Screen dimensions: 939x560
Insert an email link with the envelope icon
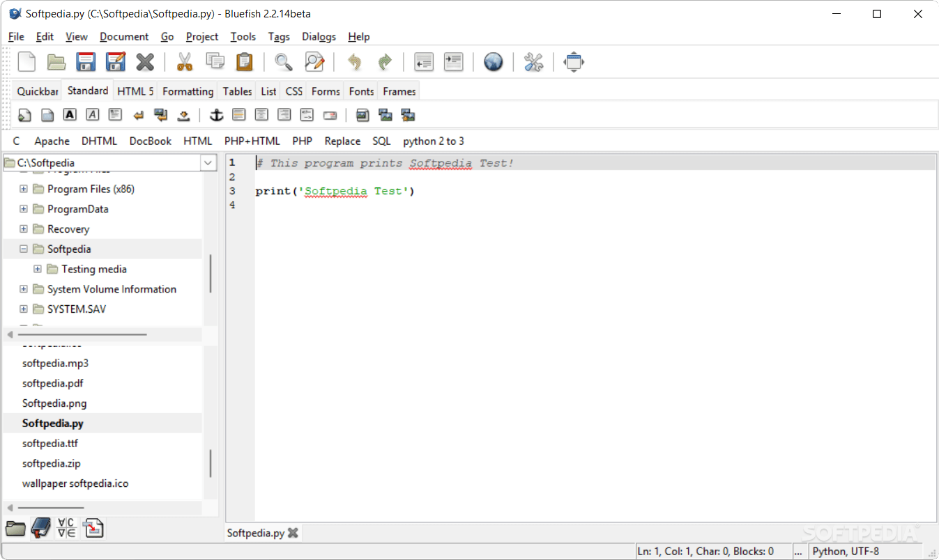(x=330, y=116)
